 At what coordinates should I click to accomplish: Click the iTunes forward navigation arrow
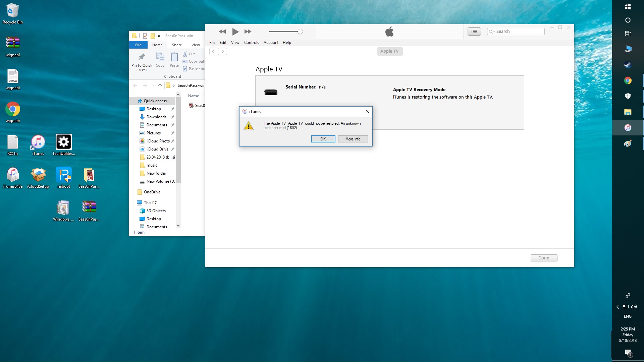pos(222,51)
